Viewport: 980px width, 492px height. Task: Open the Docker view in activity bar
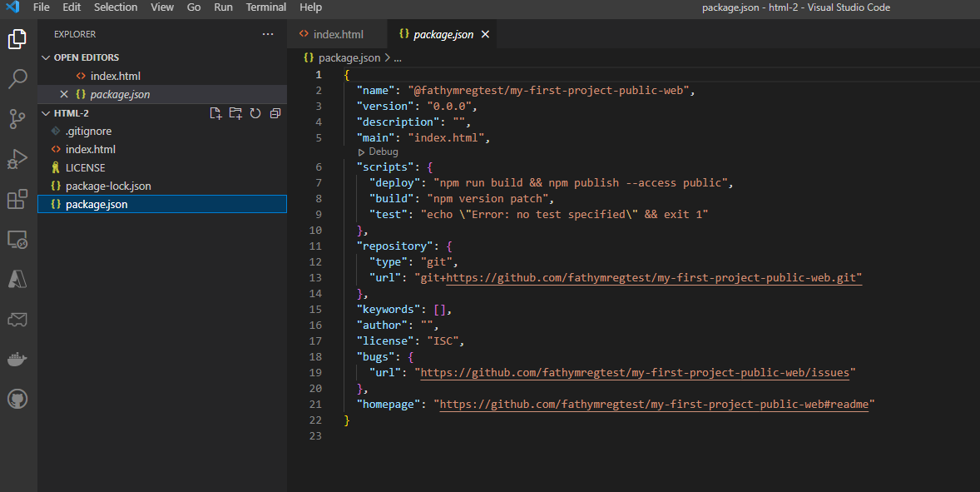[x=17, y=359]
